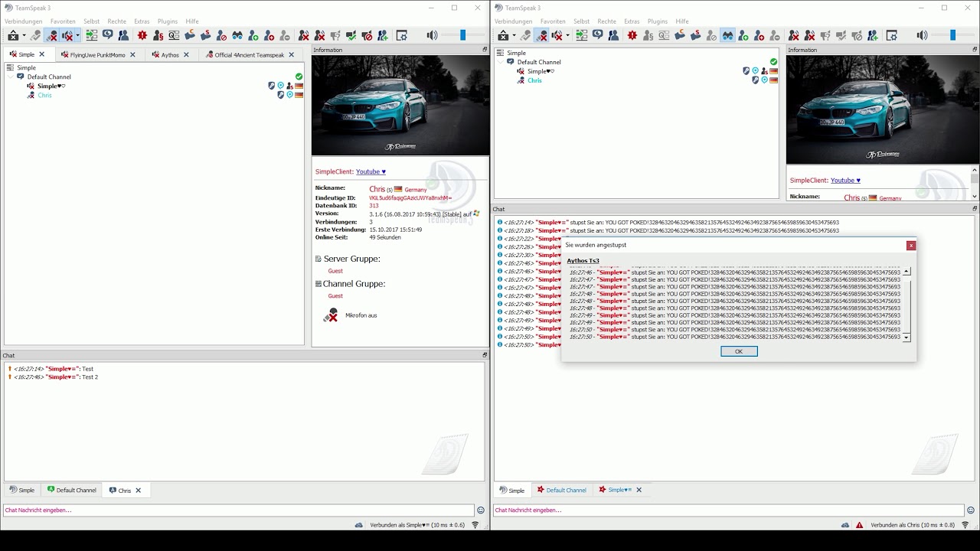Open settings window icon in right toolbar

point(892,35)
